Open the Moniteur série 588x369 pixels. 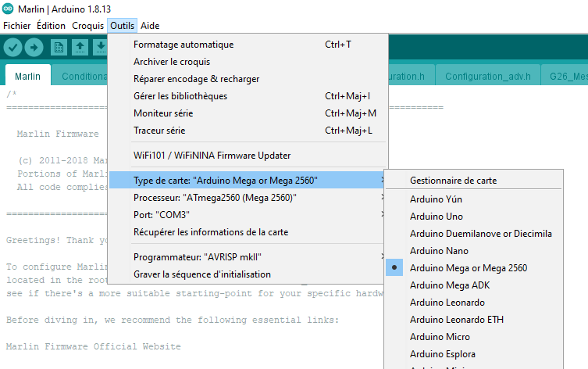coord(248,113)
